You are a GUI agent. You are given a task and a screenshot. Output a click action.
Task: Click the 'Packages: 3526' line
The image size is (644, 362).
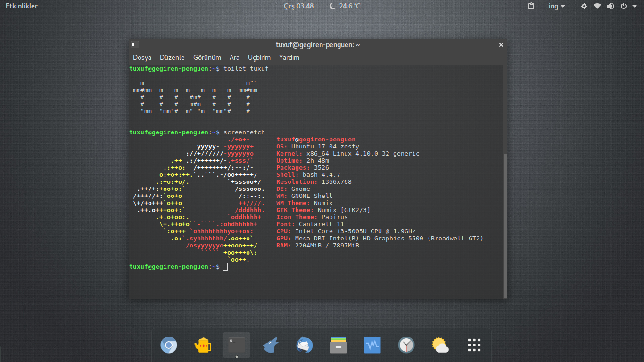(303, 168)
